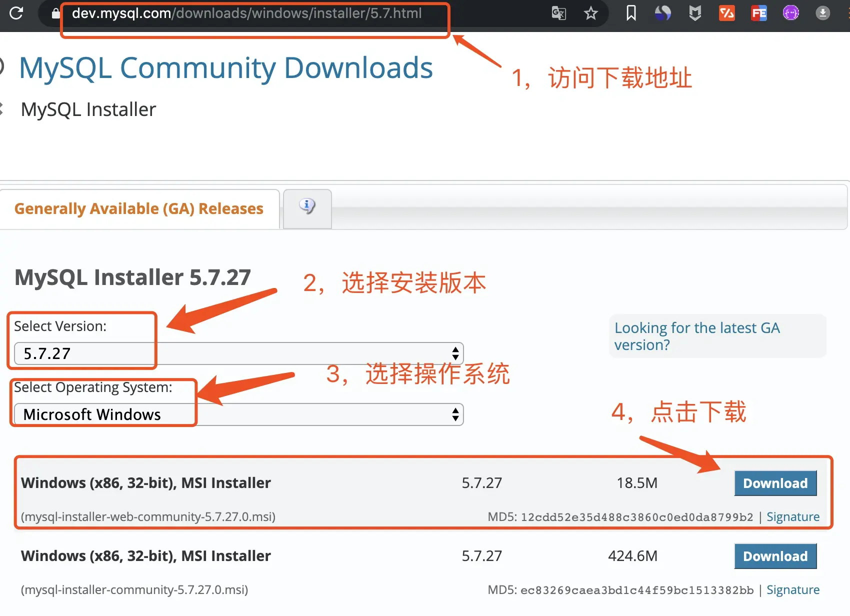Click the file name mysql-installer-community-5.7.27.0.msi
The image size is (850, 616).
tap(134, 589)
